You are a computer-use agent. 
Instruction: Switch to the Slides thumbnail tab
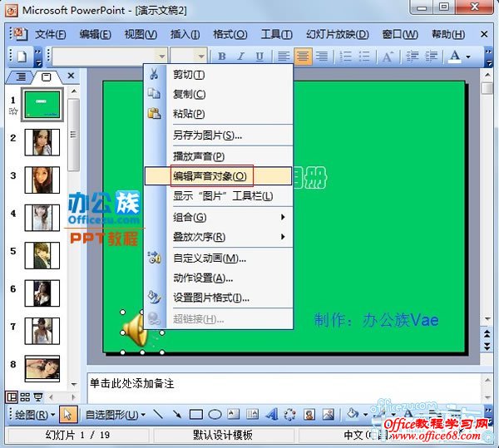tap(47, 76)
